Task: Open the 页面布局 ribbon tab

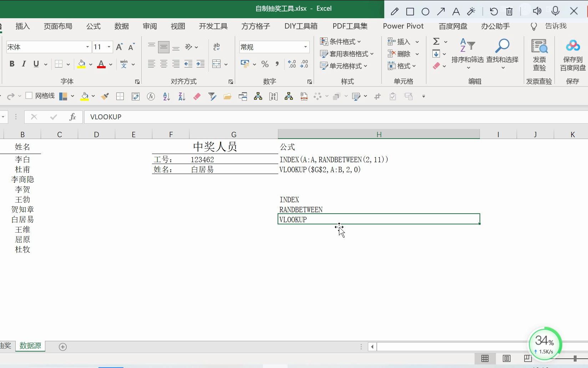Action: coord(58,26)
